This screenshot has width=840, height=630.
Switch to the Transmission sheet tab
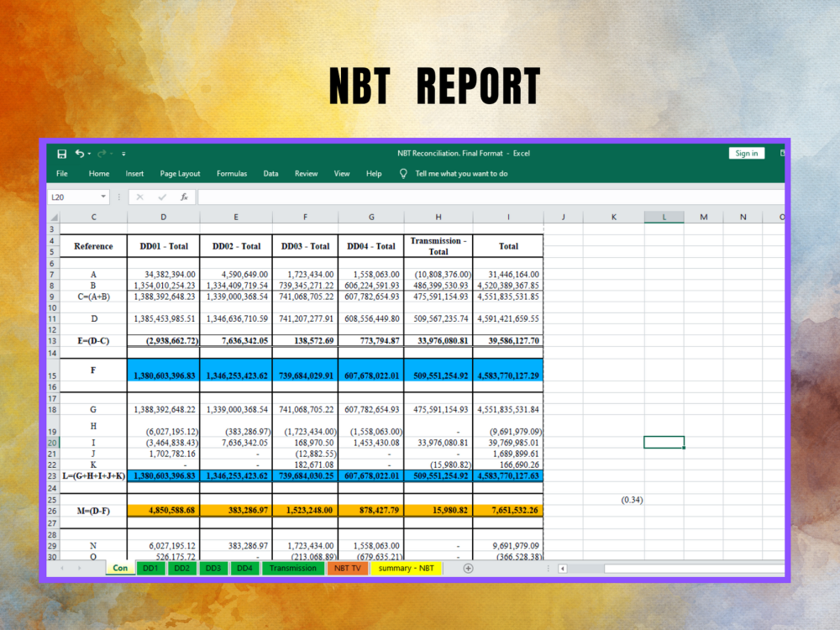point(293,569)
